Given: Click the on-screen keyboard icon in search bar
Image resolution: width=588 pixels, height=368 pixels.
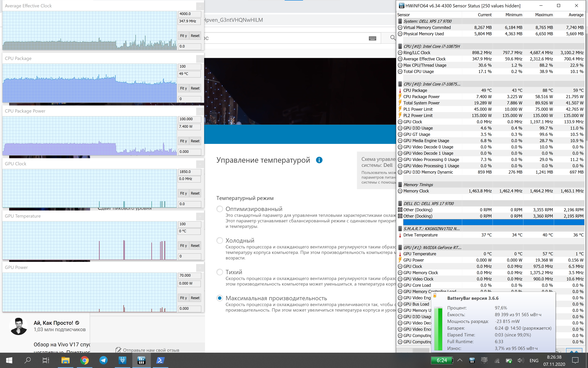Looking at the screenshot, I should point(372,38).
